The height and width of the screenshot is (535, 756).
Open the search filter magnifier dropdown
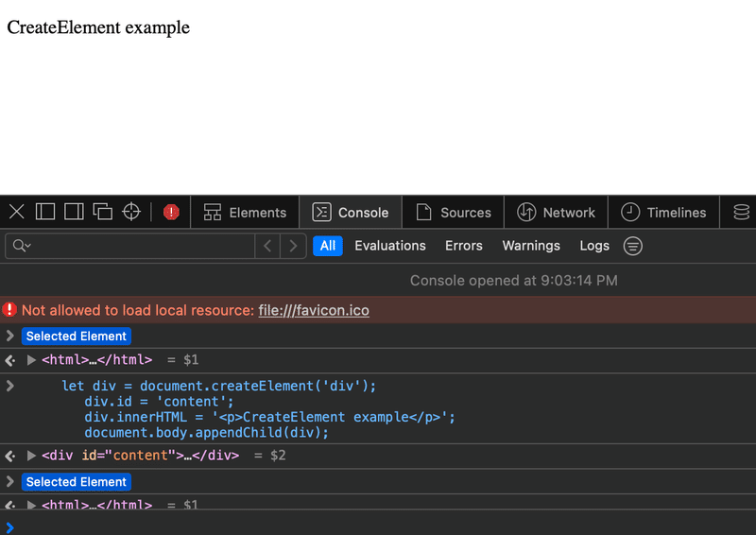click(22, 246)
